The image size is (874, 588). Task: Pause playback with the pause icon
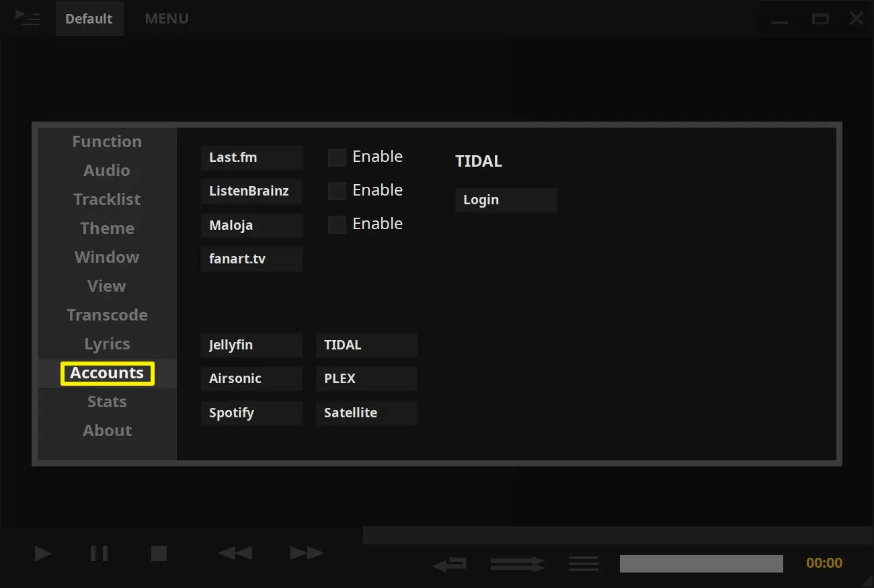point(99,553)
